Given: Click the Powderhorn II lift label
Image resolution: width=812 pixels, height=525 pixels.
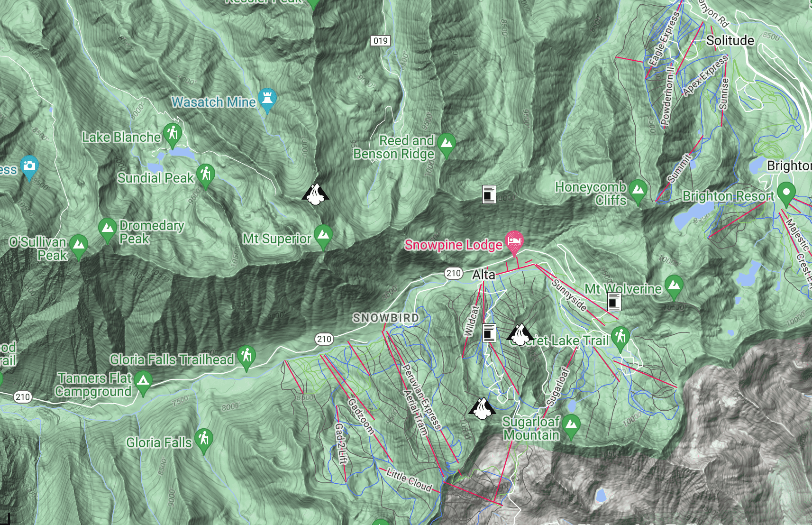Looking at the screenshot, I should (x=667, y=96).
